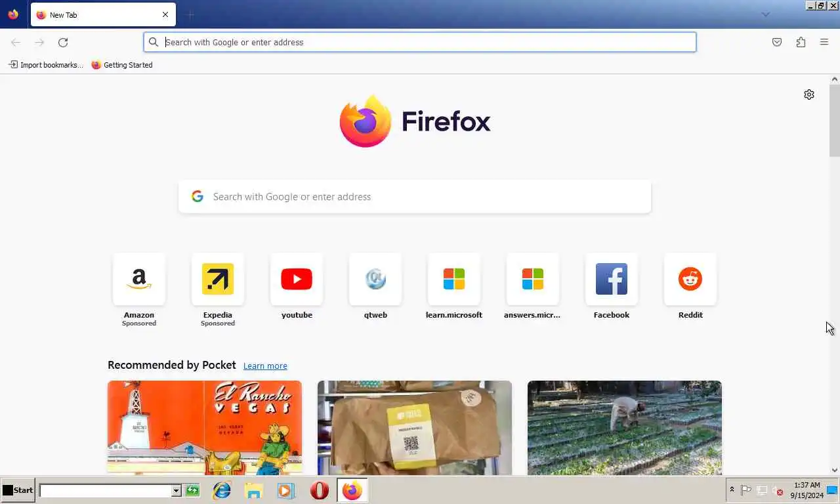840x504 pixels.
Task: Click Learn more link beside Pocket heading
Action: tap(265, 366)
